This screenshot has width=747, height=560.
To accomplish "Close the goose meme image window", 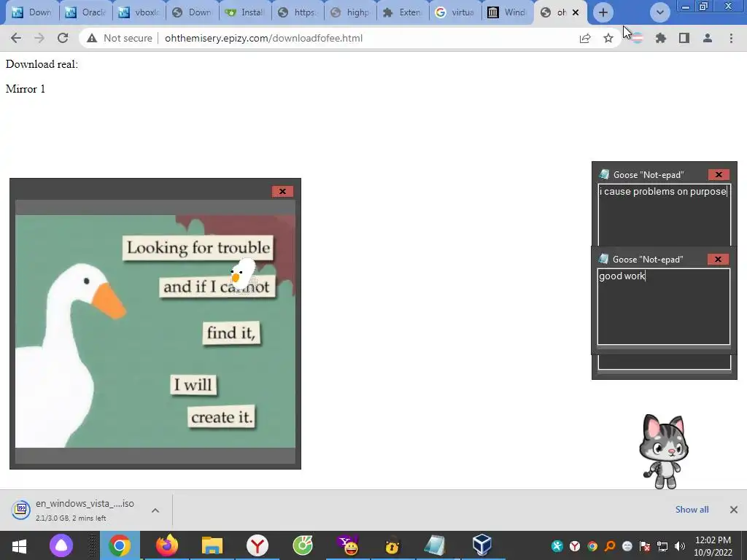I will coord(282,192).
